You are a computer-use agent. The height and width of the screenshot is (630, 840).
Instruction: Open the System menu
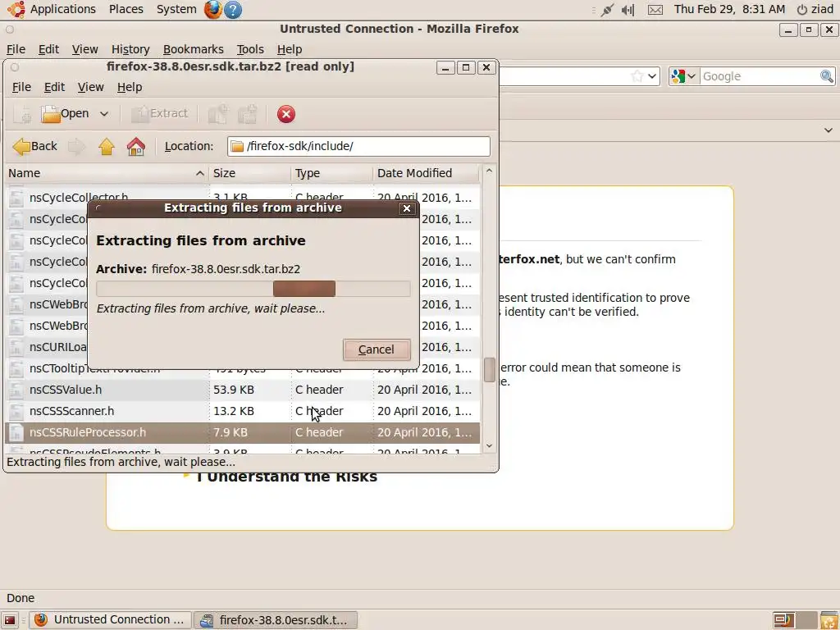pyautogui.click(x=176, y=9)
